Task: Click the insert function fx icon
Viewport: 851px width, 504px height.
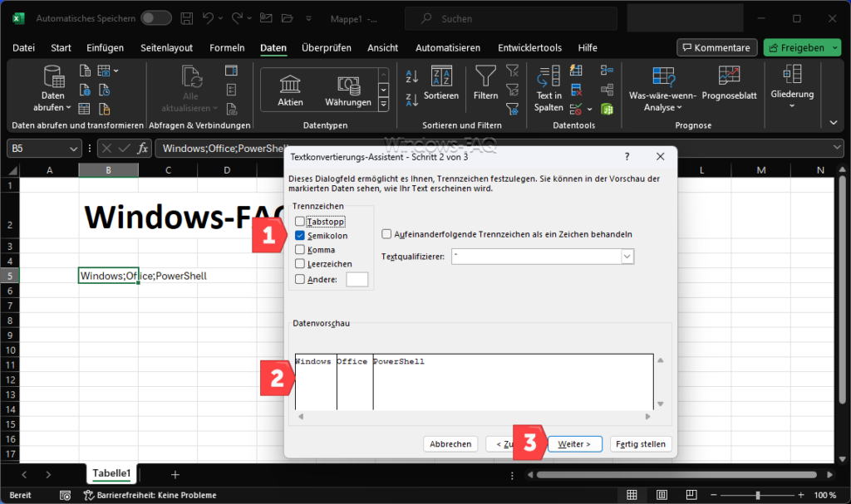Action: [143, 148]
